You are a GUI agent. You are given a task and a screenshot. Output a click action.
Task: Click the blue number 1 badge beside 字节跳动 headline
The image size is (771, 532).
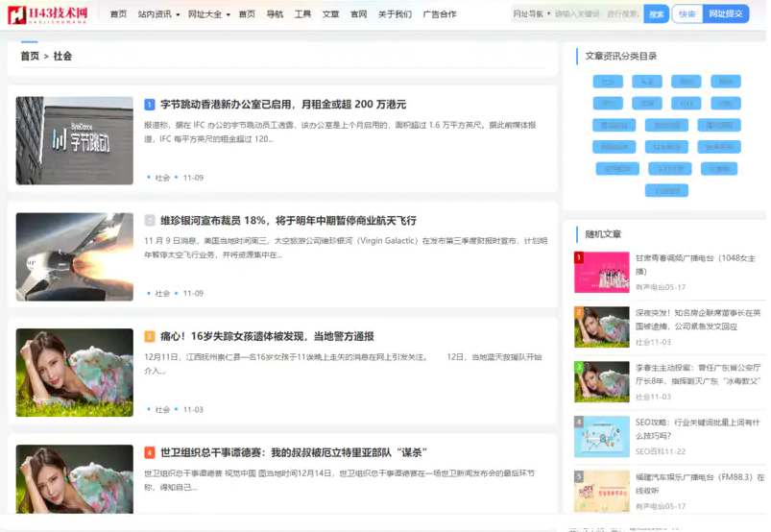(x=150, y=105)
